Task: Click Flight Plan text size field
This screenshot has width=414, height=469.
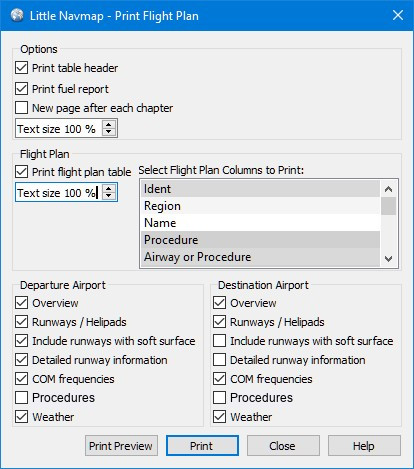Action: [59, 193]
